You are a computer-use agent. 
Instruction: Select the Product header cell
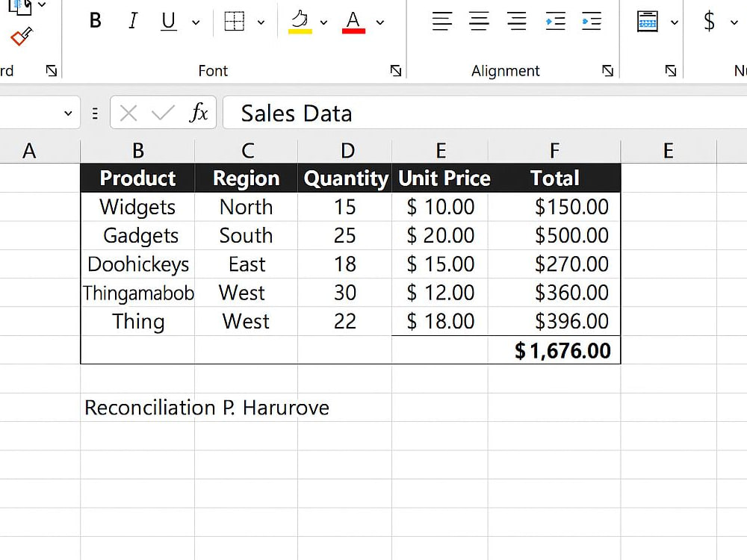point(137,178)
